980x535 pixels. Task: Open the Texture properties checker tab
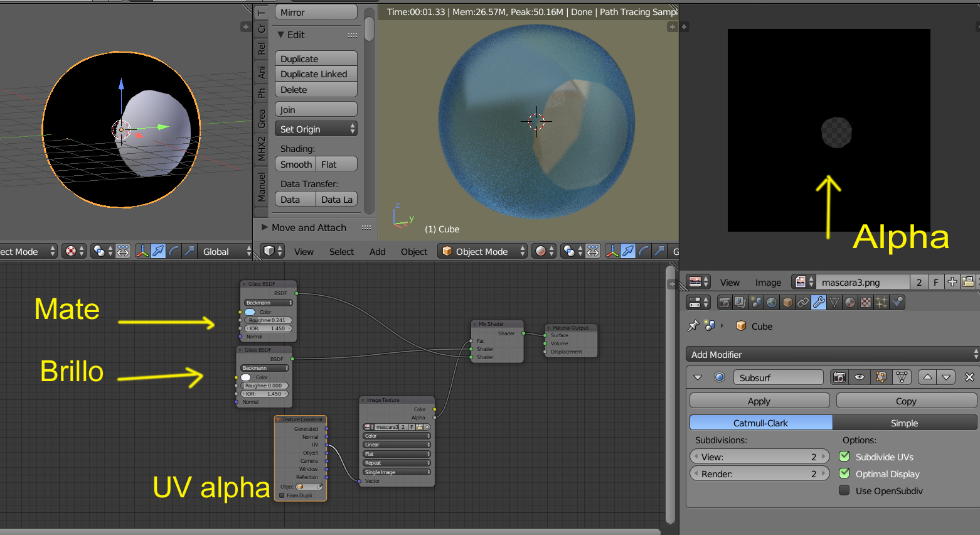point(866,303)
